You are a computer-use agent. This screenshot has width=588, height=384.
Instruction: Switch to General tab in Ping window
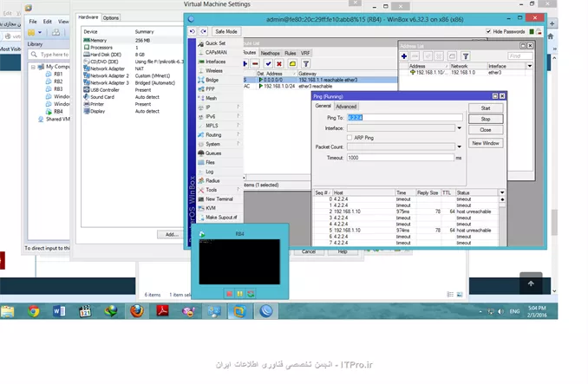323,106
